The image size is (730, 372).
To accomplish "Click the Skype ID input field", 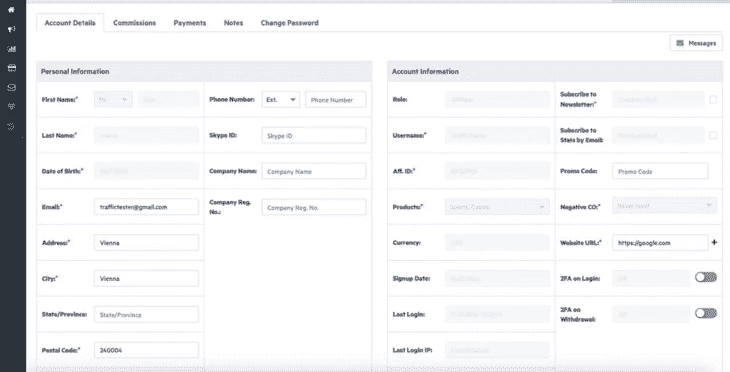I will (314, 135).
